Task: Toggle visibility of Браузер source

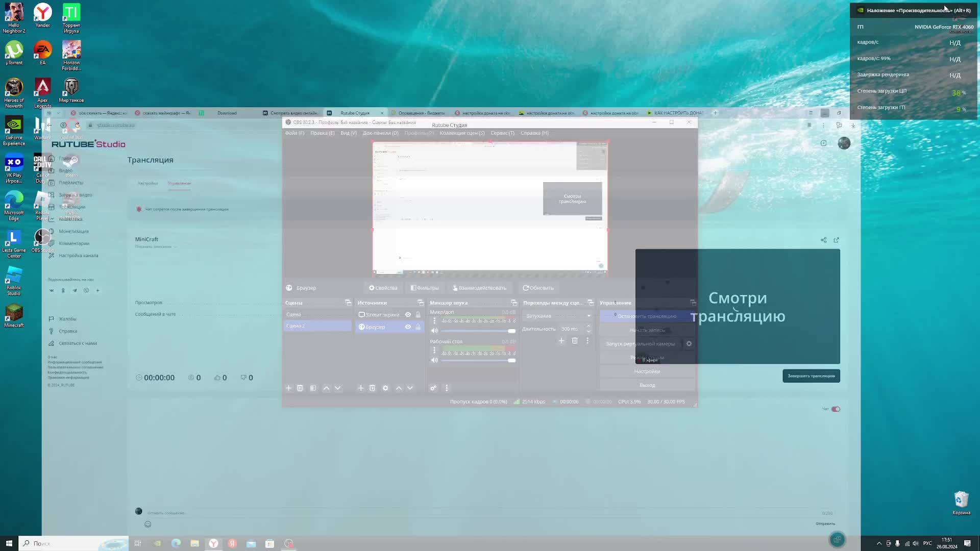Action: coord(408,327)
